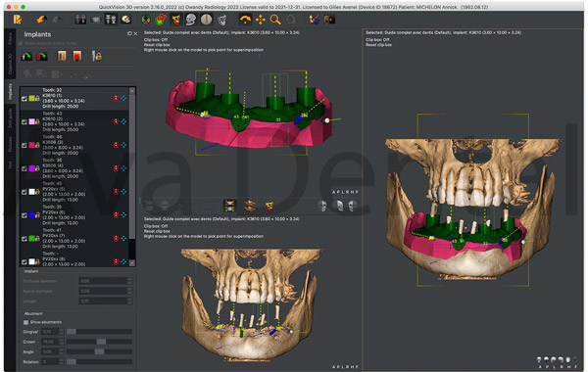
Task: Click implant list scrollbar down arrow
Action: point(132,263)
